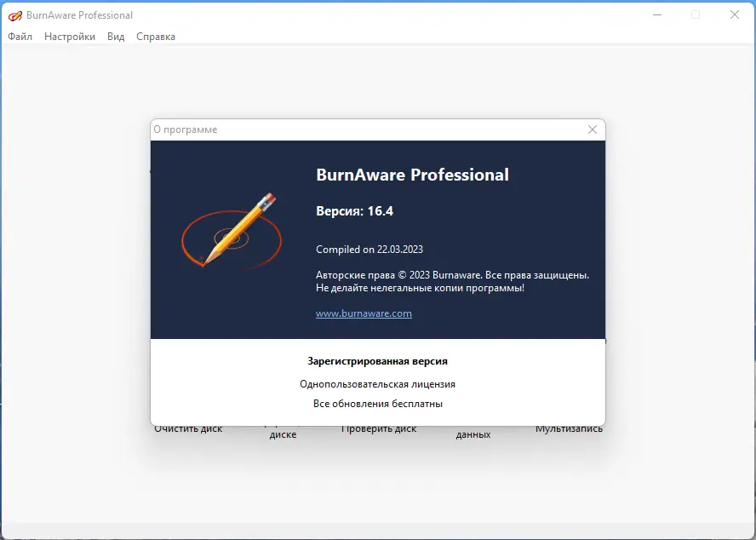Minimize the BurnAware Professional window
This screenshot has height=540, width=756.
tap(657, 15)
